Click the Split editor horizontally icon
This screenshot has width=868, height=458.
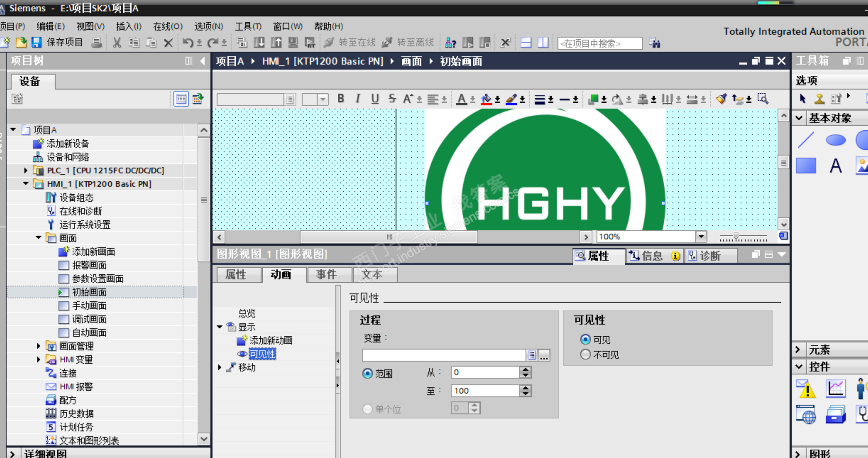click(x=526, y=43)
